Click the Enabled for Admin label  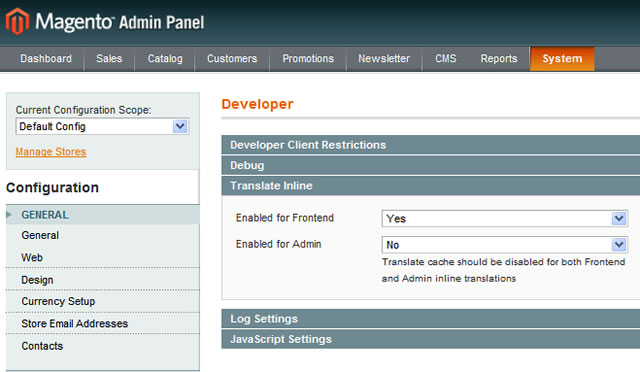pos(278,244)
